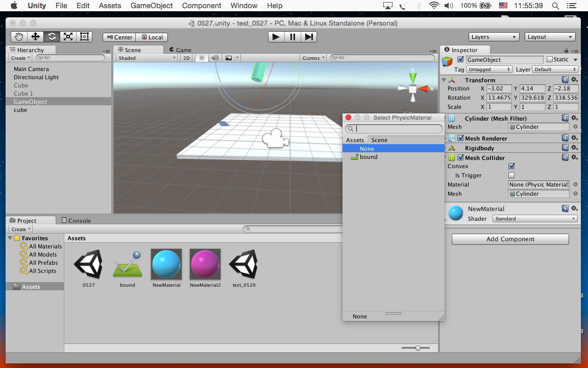Click the Play button

[x=276, y=37]
